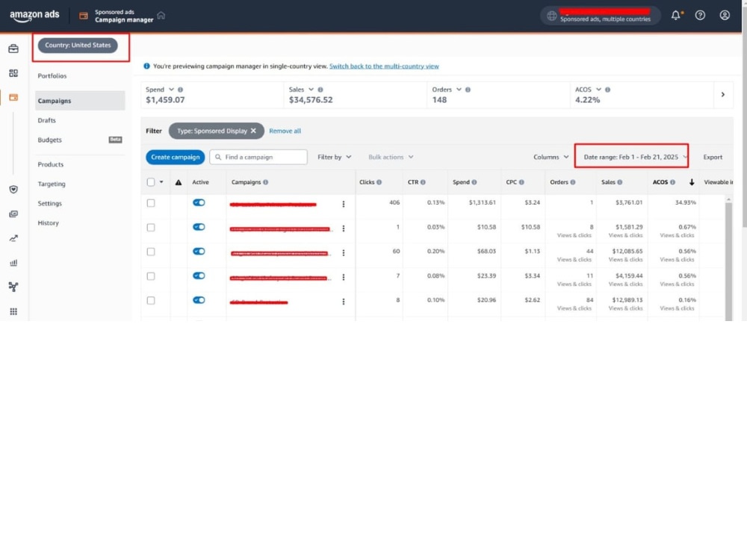747x560 pixels.
Task: Tick the select-all checkbox in table header
Action: (151, 182)
